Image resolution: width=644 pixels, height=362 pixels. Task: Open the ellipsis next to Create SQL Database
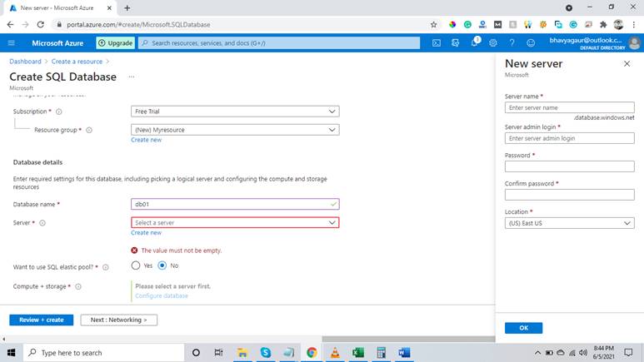coord(132,77)
